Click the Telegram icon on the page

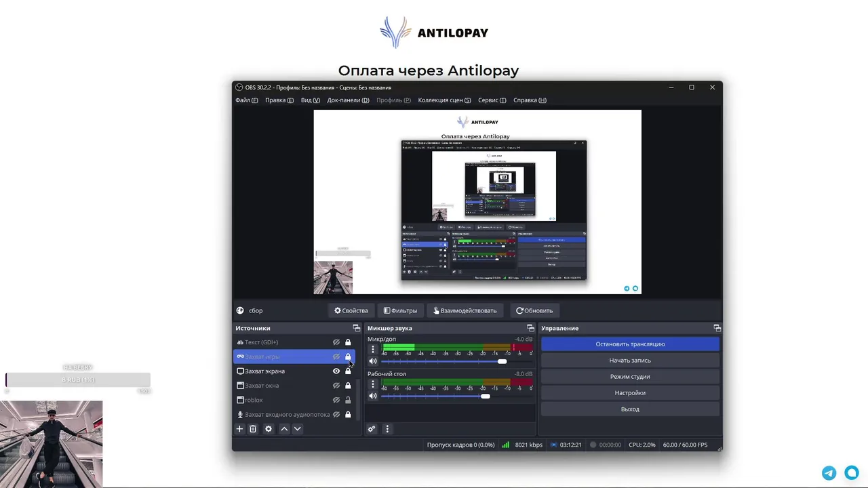pyautogui.click(x=829, y=473)
